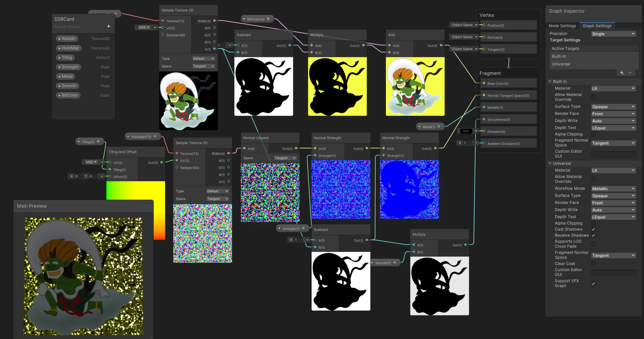The height and width of the screenshot is (339, 644).
Task: Click the Smoothness(1) input port in Fragment
Action: [484, 119]
